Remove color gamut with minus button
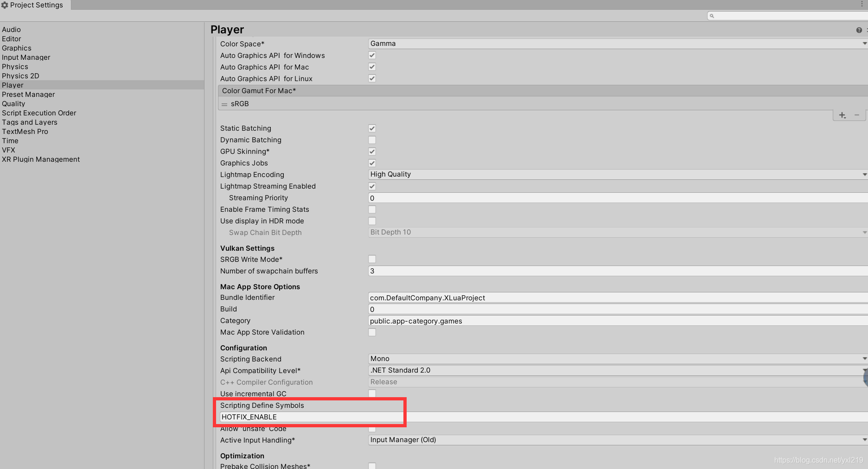Viewport: 868px width, 469px height. pos(857,115)
